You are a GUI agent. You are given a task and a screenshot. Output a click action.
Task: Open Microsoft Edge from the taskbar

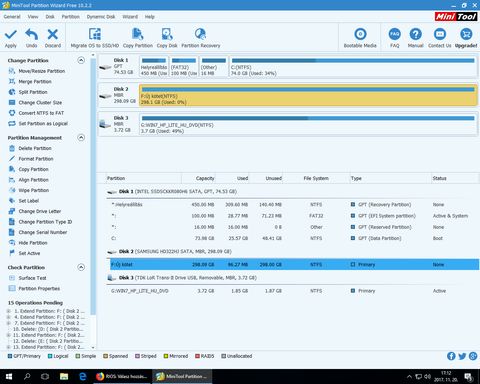coord(82,377)
